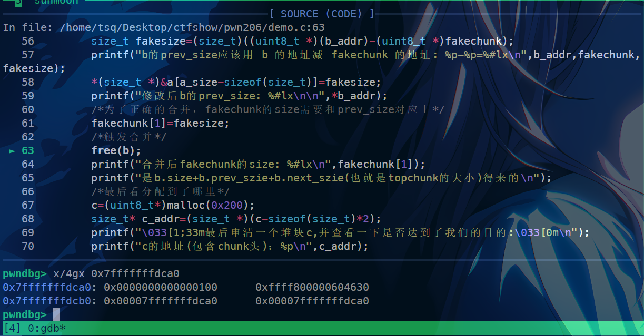Click the printf mentioning "b.size+b.prev_szie+b.next_szie"
The height and width of the screenshot is (336, 644).
[x=321, y=178]
